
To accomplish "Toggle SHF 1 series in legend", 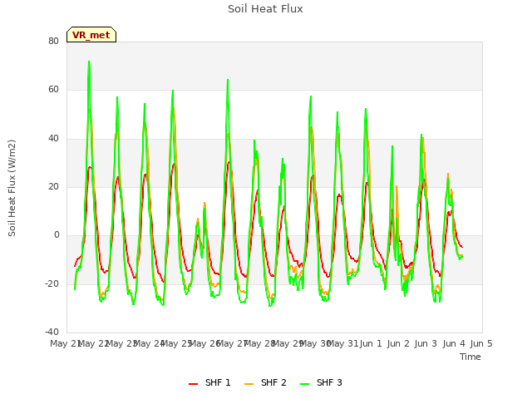I will click(209, 382).
